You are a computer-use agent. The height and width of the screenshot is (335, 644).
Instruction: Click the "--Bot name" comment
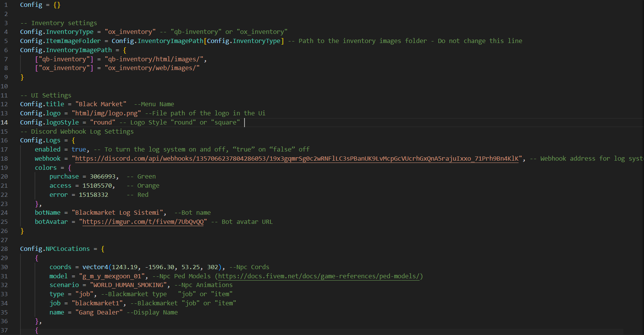pyautogui.click(x=192, y=212)
